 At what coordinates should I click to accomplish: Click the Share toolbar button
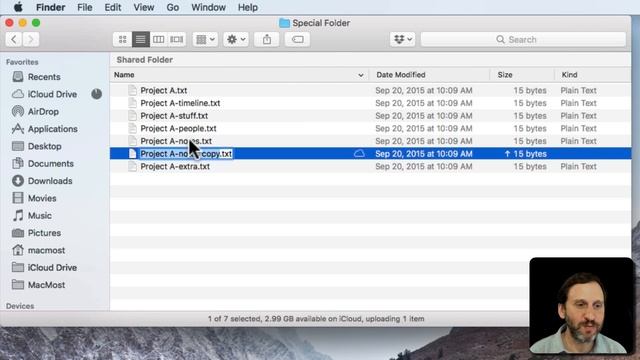pos(267,39)
